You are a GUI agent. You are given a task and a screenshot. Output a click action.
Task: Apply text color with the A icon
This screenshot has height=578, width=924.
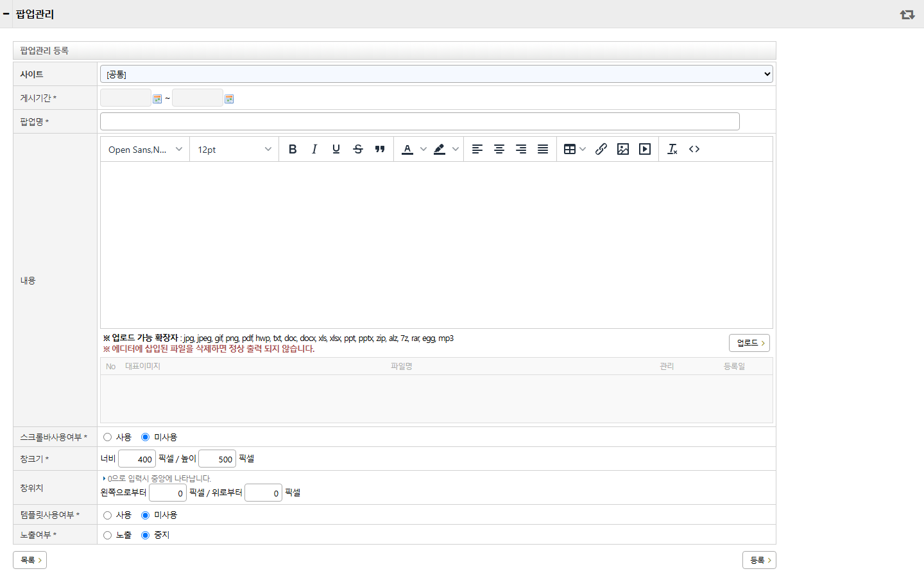pos(407,149)
